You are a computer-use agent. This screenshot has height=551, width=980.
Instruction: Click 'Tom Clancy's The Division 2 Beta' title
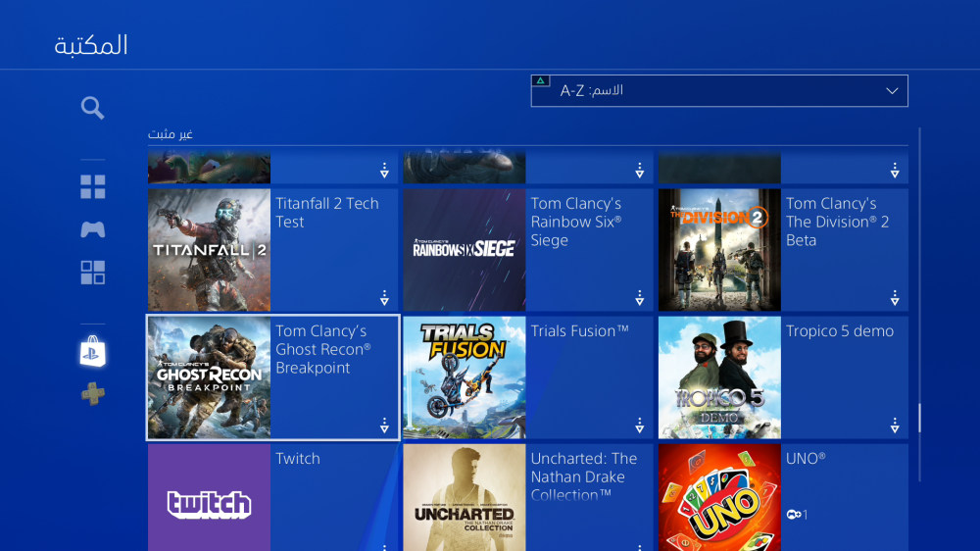[838, 222]
